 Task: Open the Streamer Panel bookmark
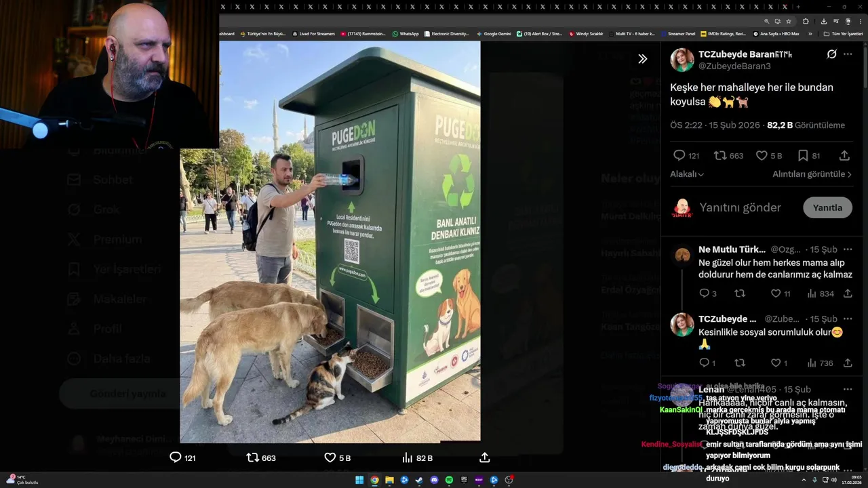pos(678,34)
